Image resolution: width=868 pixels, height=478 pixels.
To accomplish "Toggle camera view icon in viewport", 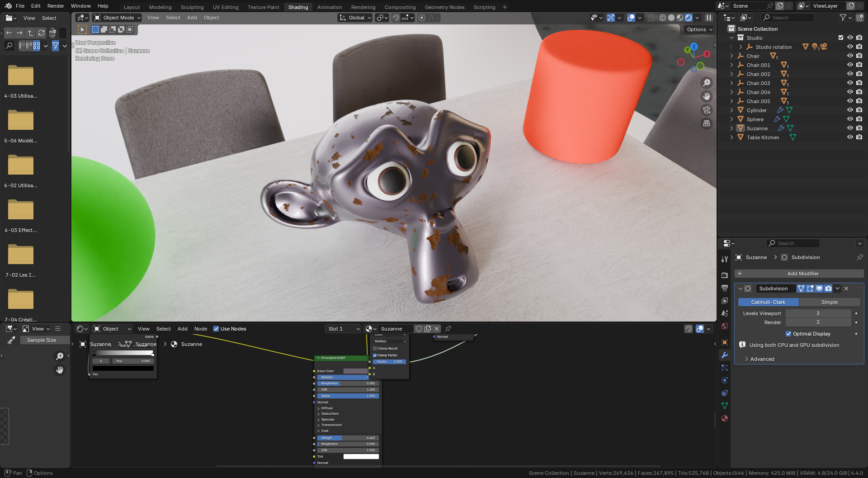I will (x=707, y=110).
